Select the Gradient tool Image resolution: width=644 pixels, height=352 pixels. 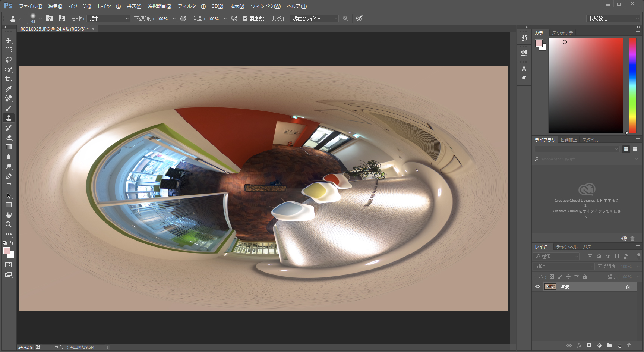click(x=9, y=147)
